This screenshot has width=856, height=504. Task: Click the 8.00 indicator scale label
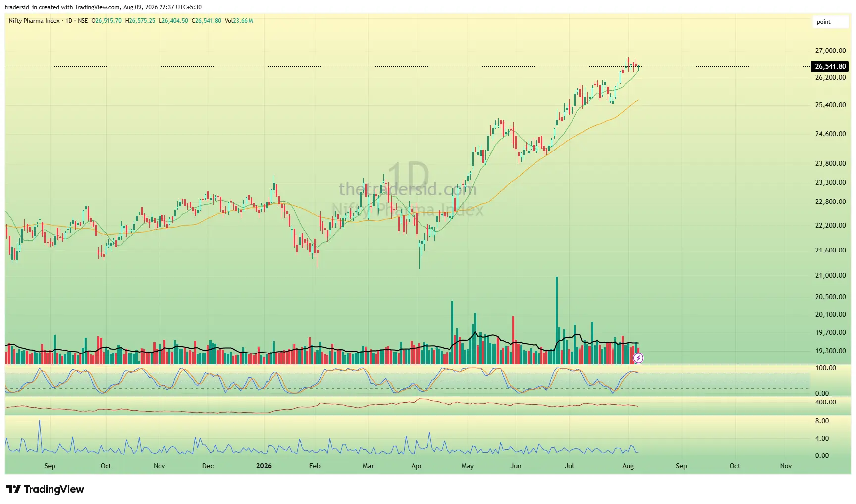click(822, 421)
